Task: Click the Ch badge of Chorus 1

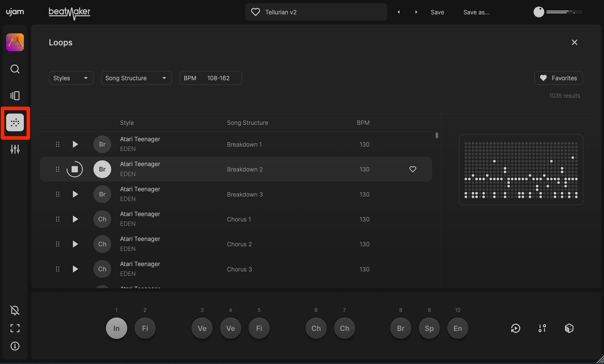Action: pos(102,219)
